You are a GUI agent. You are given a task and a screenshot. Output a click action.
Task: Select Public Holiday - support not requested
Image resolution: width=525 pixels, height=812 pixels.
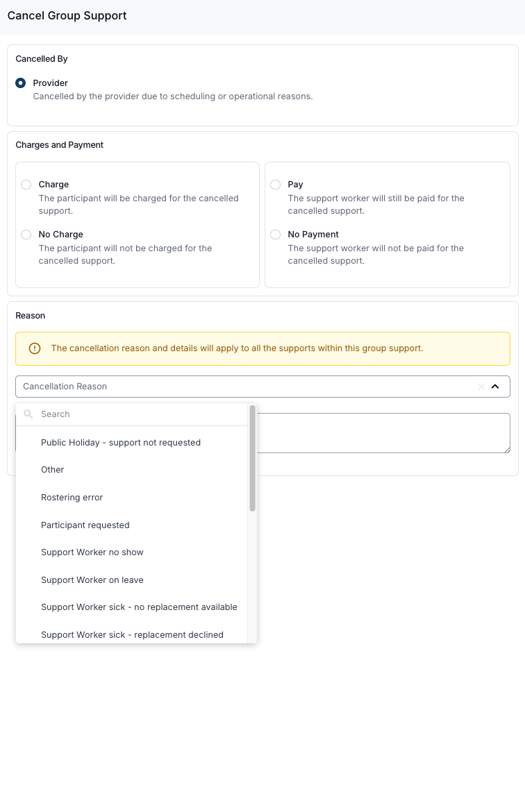click(x=121, y=443)
